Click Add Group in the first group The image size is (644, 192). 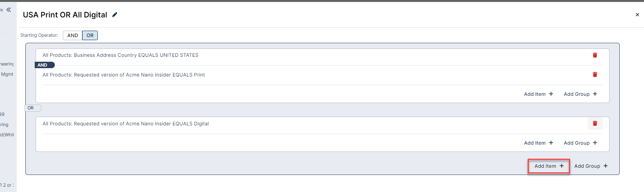(x=580, y=94)
